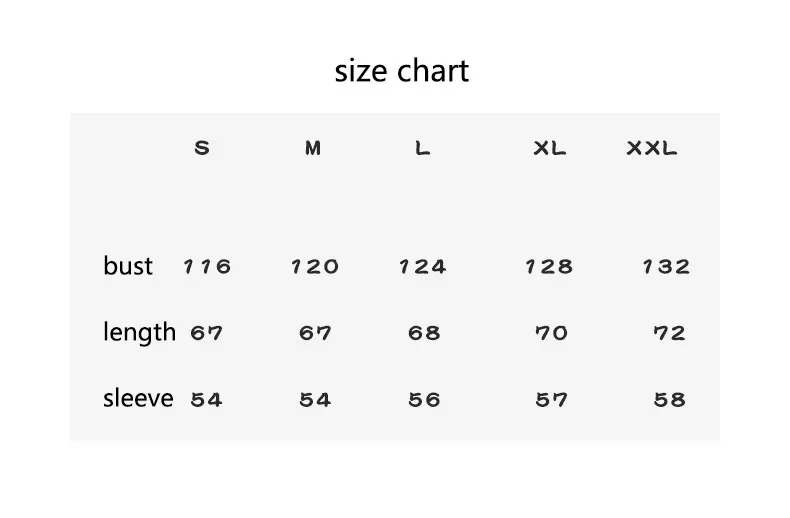Select length value 70 for size XL
This screenshot has height=518, width=790.
point(551,333)
